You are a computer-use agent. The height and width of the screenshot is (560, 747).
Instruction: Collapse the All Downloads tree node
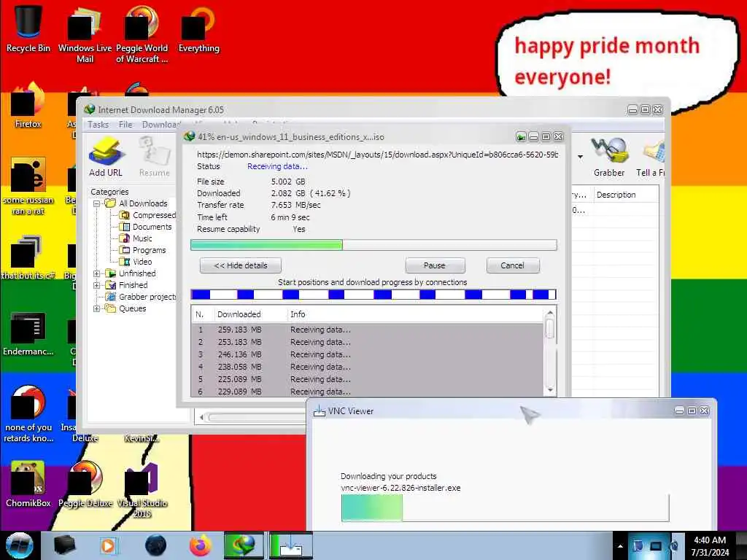97,203
